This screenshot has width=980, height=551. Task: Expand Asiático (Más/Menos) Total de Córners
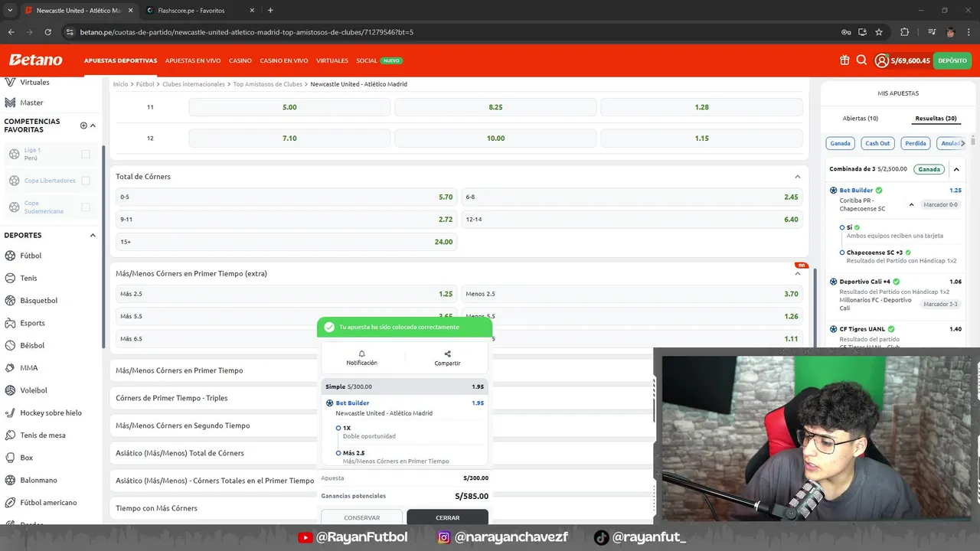180,453
